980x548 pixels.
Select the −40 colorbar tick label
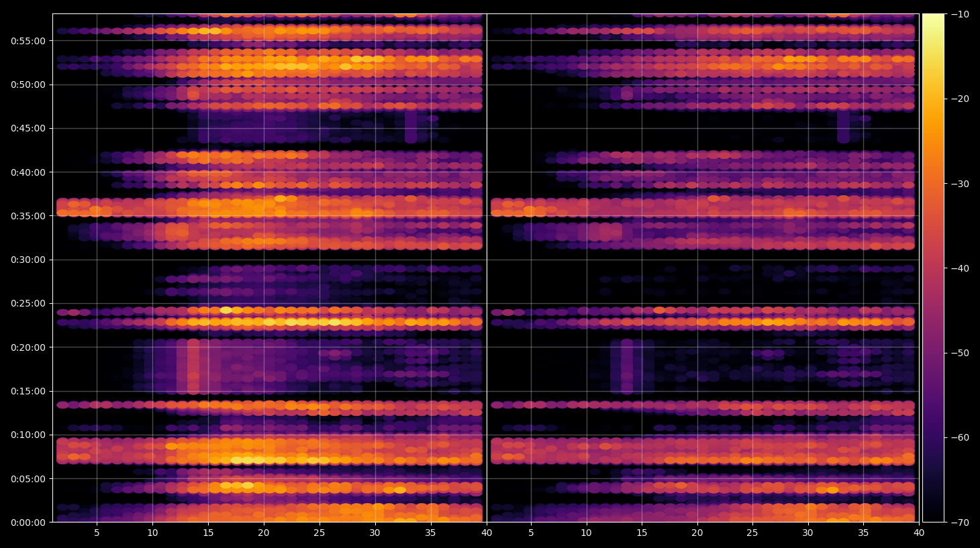point(960,268)
